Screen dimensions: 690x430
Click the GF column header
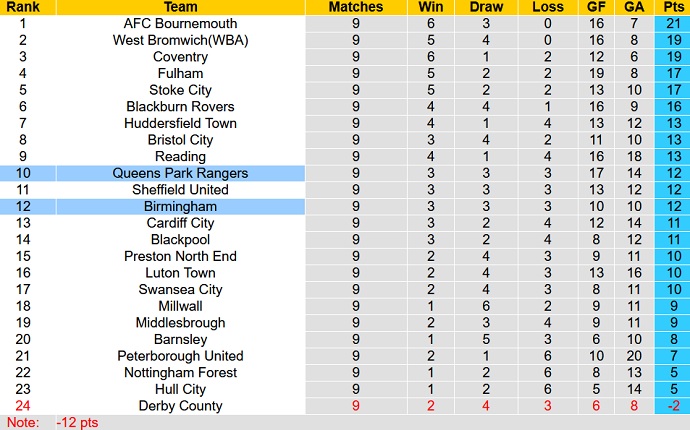596,7
